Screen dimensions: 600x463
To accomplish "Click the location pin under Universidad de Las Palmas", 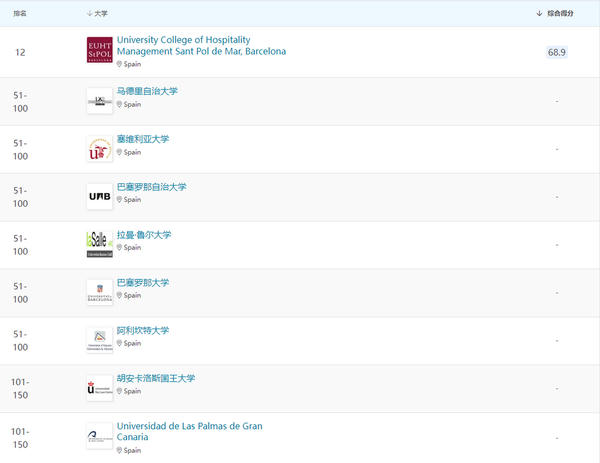I will coord(119,450).
